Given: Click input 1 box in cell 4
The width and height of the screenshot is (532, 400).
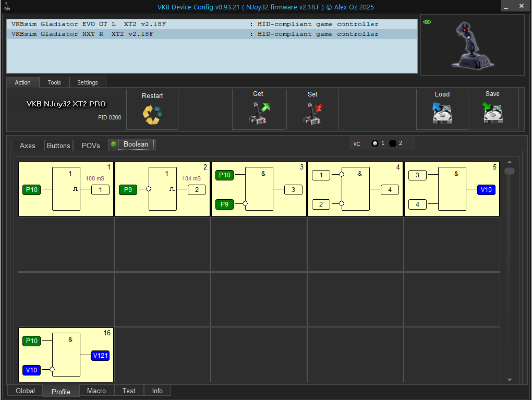Looking at the screenshot, I should tap(321, 175).
